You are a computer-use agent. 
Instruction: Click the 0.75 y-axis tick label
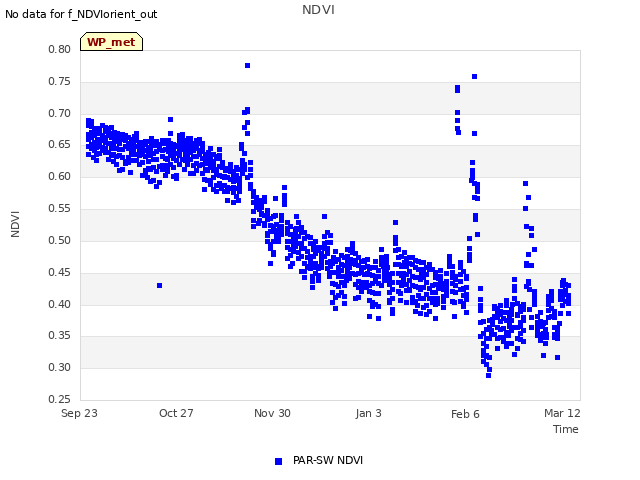[x=60, y=81]
